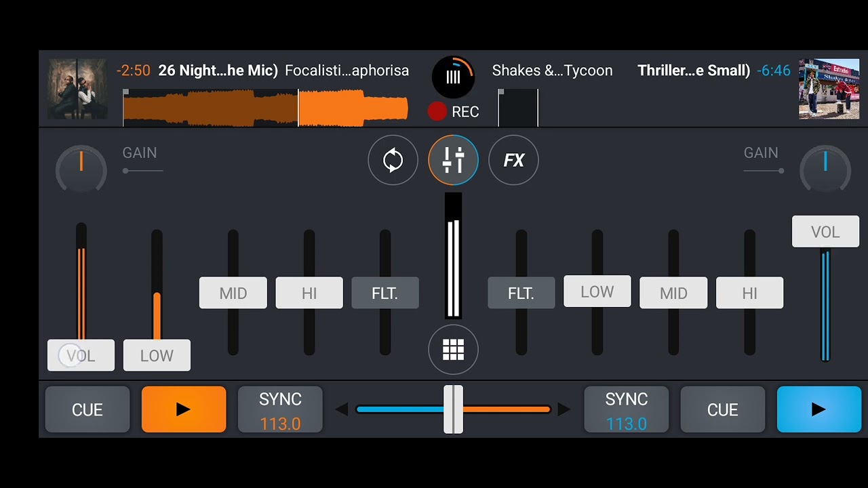Screen dimensions: 868x488
Task: Click the right deck LOW EQ handle
Action: click(597, 291)
